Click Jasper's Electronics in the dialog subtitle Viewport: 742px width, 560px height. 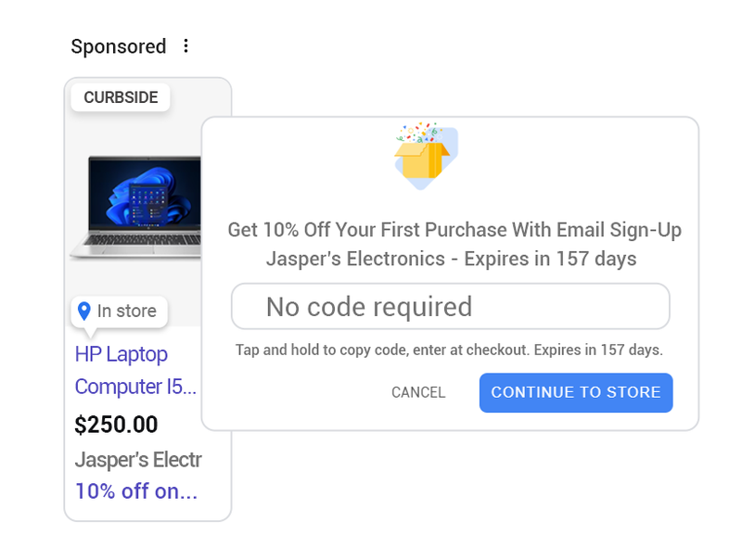coord(355,259)
